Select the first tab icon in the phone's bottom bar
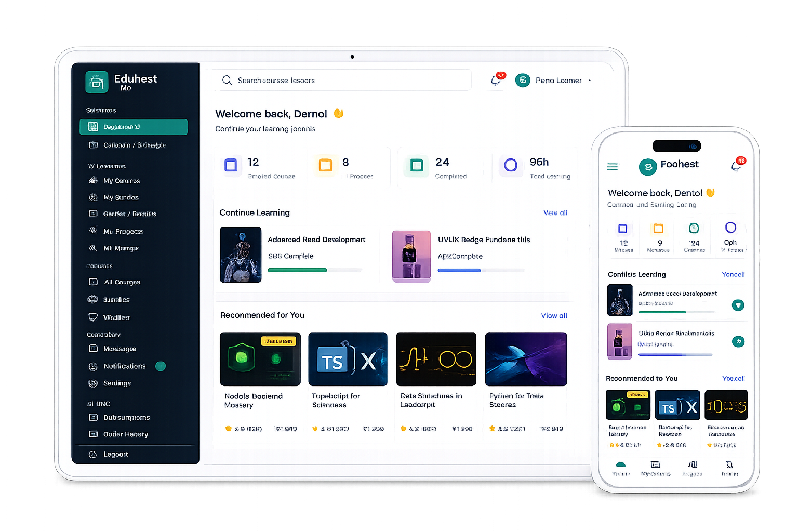Image resolution: width=798 pixels, height=532 pixels. (620, 465)
